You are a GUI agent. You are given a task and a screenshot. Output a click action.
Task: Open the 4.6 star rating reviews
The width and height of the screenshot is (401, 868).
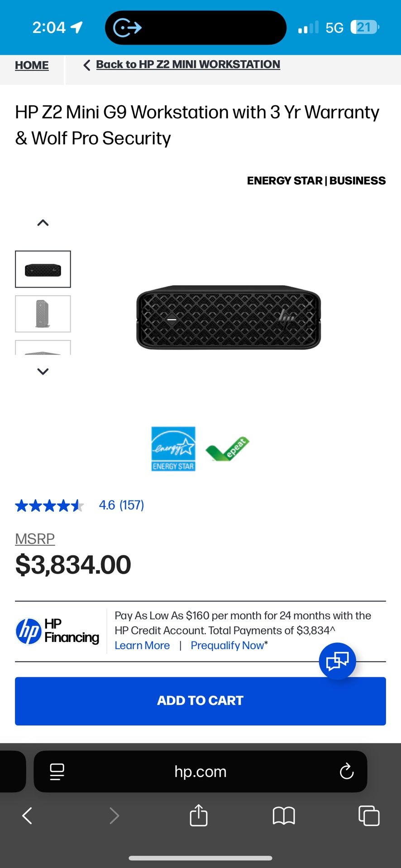point(121,505)
